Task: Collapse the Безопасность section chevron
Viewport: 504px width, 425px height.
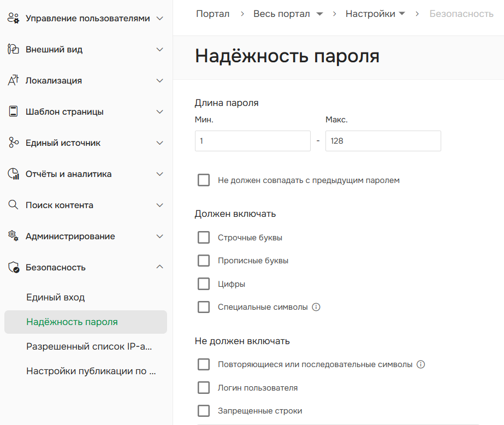Action: click(x=159, y=267)
